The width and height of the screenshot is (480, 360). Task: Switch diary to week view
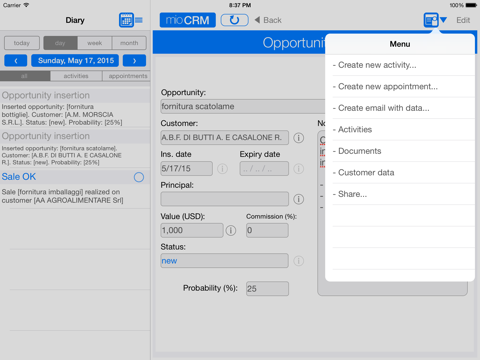tap(95, 43)
